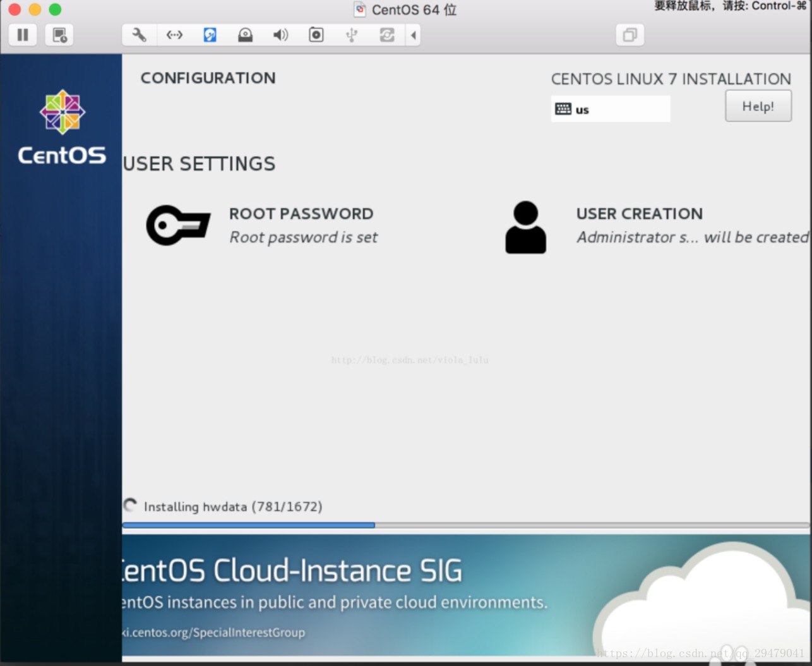Click the Installing hwdata status text
This screenshot has width=812, height=666.
pyautogui.click(x=233, y=507)
